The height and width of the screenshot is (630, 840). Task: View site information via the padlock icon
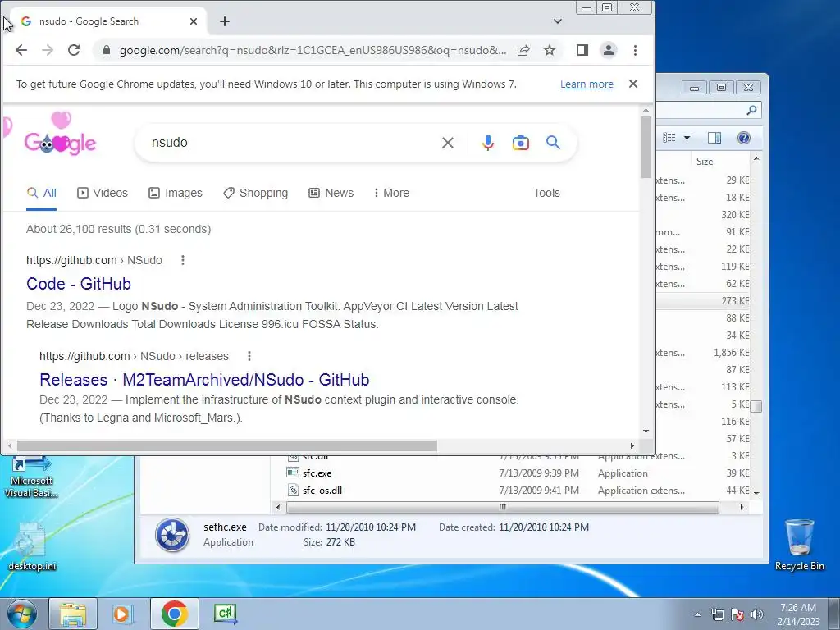click(106, 50)
